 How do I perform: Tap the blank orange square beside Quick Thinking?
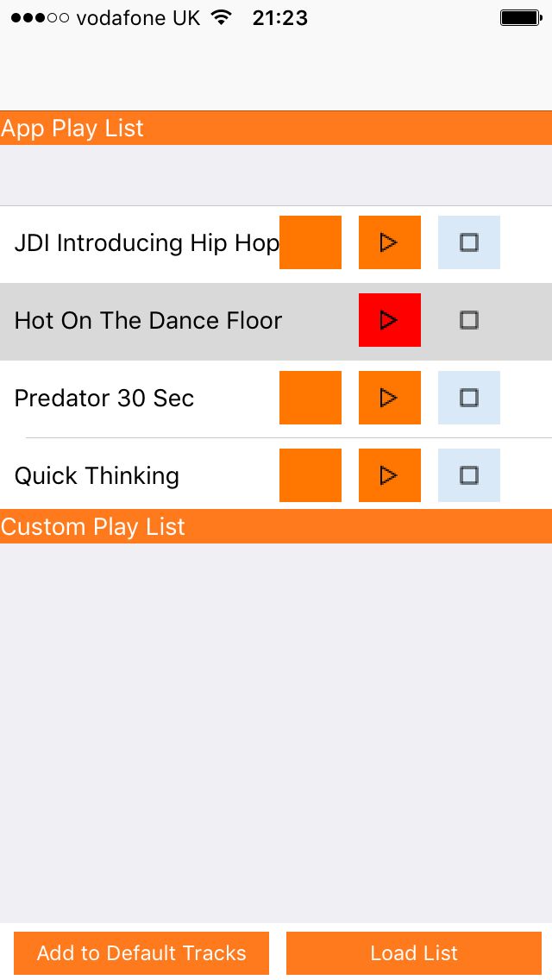(x=310, y=475)
